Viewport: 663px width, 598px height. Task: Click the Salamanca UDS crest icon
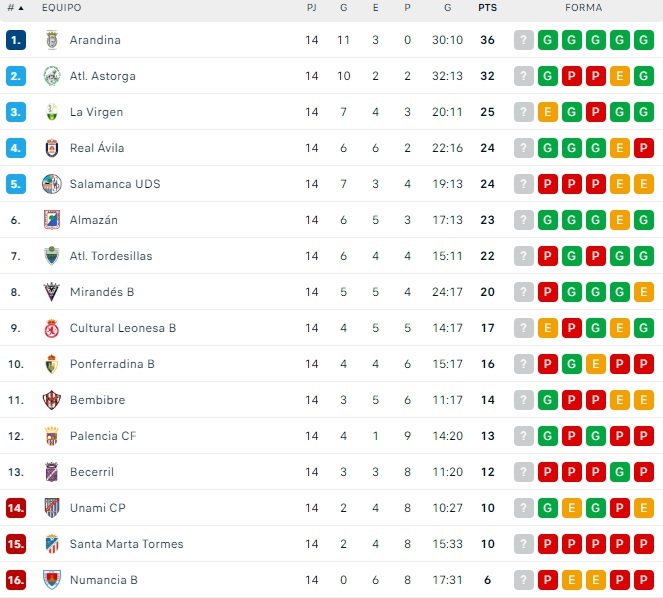52,184
